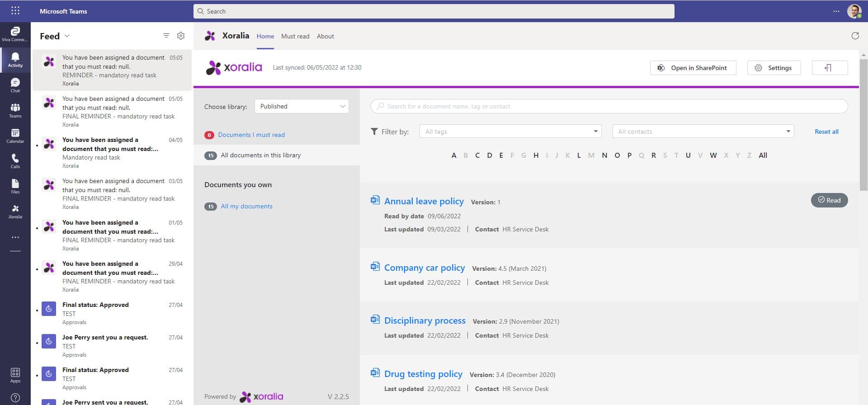Click the Word icon for Drug testing policy
The height and width of the screenshot is (405, 868).
(x=375, y=372)
